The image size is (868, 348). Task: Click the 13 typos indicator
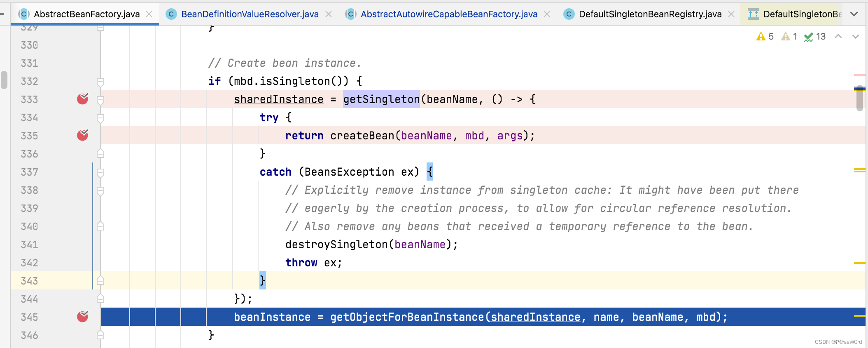point(815,36)
